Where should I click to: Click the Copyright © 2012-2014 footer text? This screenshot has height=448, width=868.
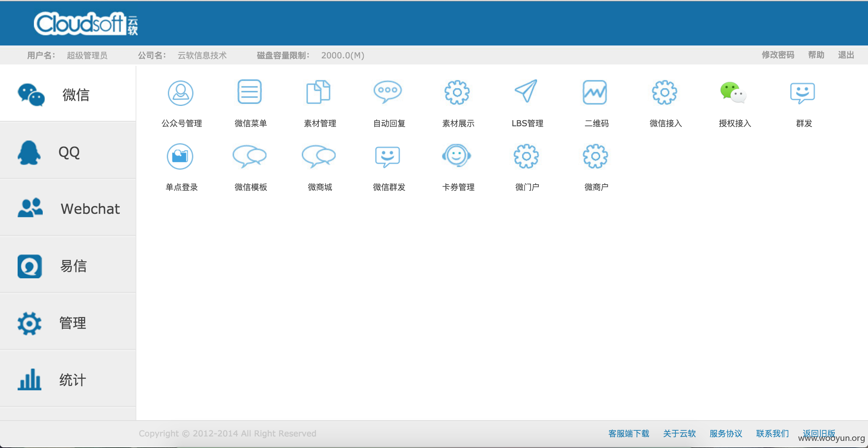228,433
